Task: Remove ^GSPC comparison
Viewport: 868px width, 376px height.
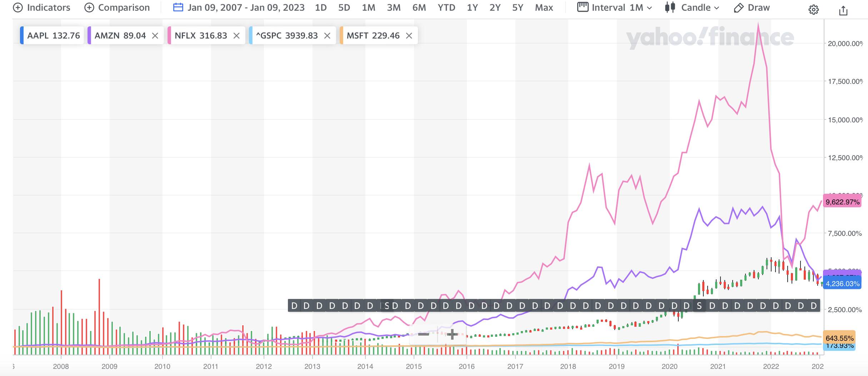Action: 327,36
